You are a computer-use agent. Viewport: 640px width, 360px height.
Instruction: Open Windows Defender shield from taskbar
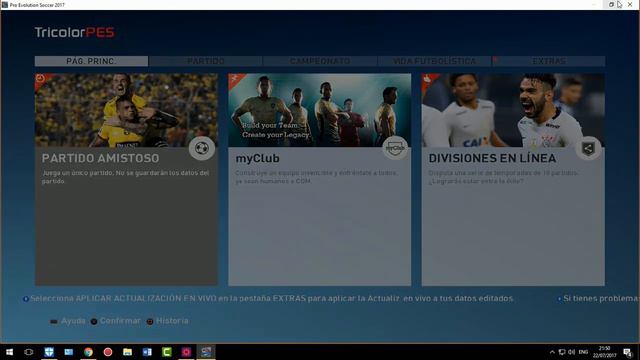tap(49, 352)
